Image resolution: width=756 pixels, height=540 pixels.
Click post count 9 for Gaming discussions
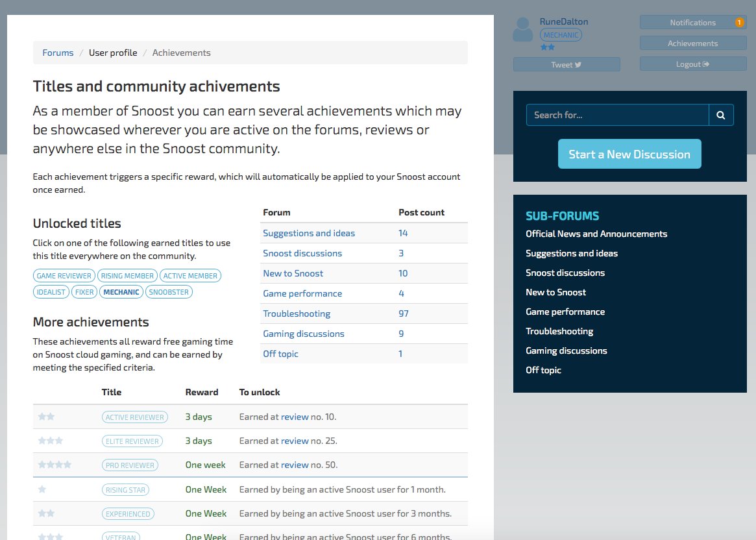coord(401,334)
